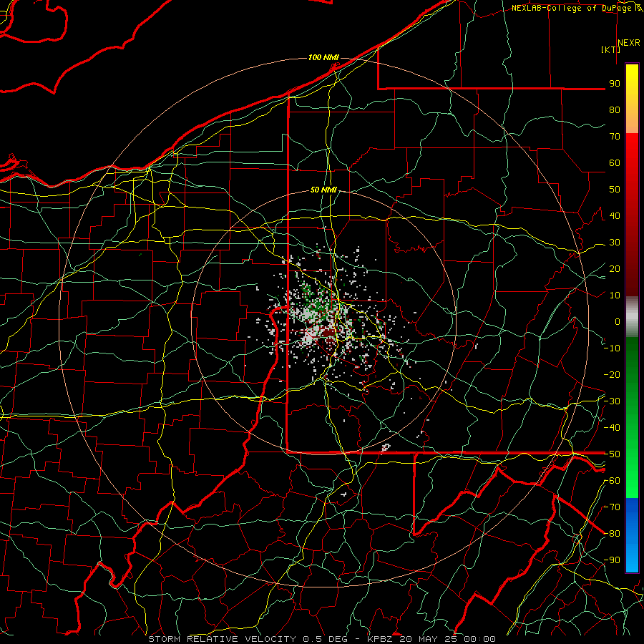644x644 pixels.
Task: Click the KPBZ station identifier in the footer
Action: tap(382, 639)
